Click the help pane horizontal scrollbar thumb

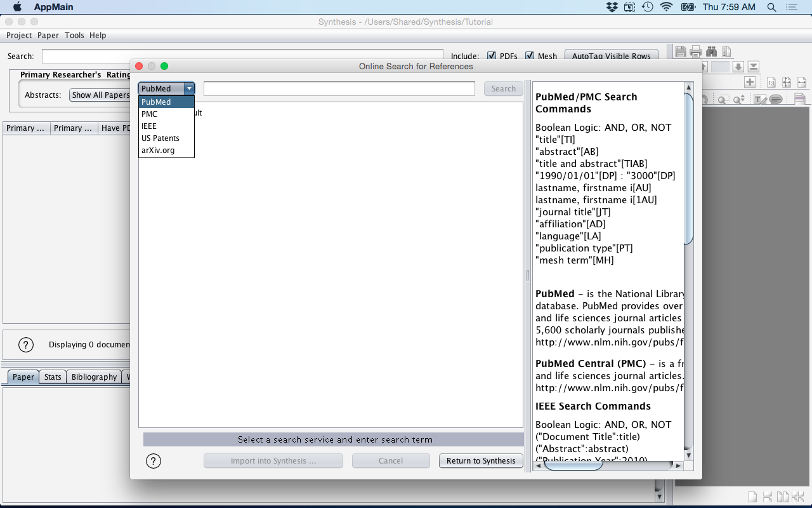click(573, 465)
